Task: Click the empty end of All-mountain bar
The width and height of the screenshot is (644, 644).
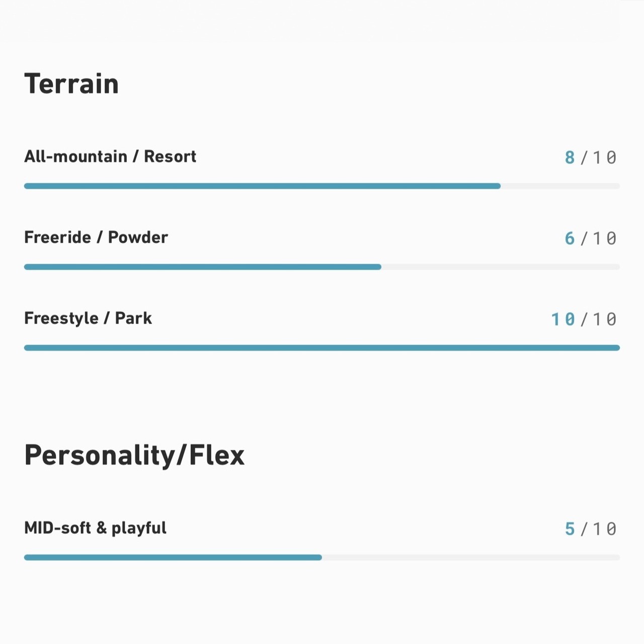Action: click(x=560, y=186)
